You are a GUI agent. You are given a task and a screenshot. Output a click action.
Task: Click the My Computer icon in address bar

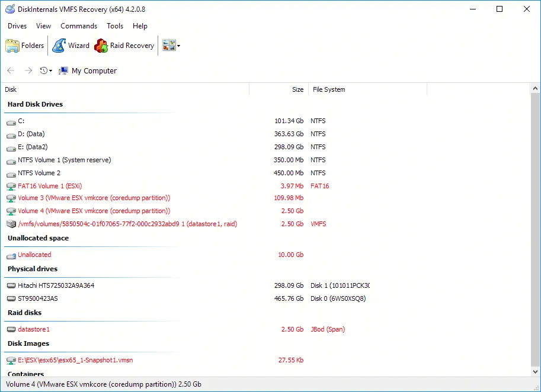click(x=63, y=70)
